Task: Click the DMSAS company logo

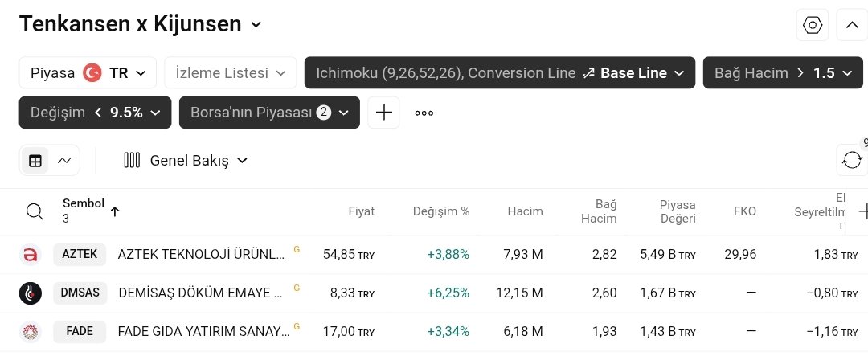Action: point(31,293)
